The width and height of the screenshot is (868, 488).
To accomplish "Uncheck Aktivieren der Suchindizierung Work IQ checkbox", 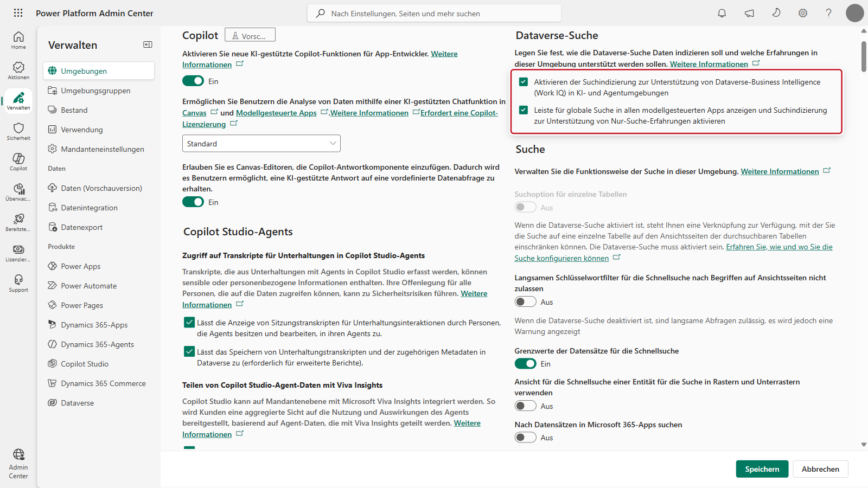I will tap(524, 82).
